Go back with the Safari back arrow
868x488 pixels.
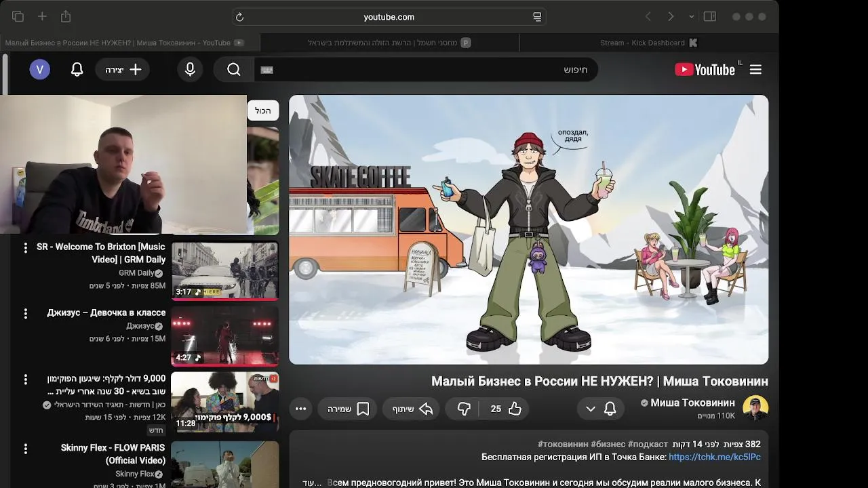(648, 16)
